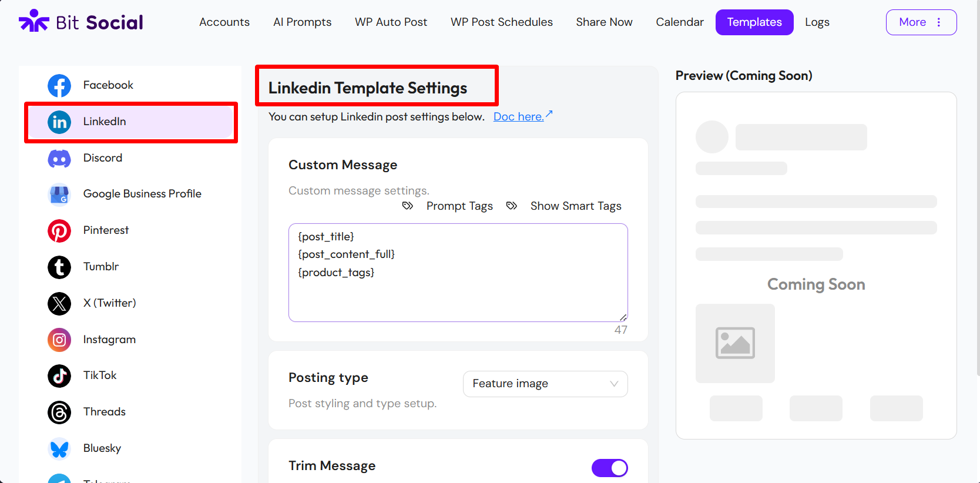The height and width of the screenshot is (483, 980).
Task: Select the Facebook label in sidebar
Action: coord(108,85)
